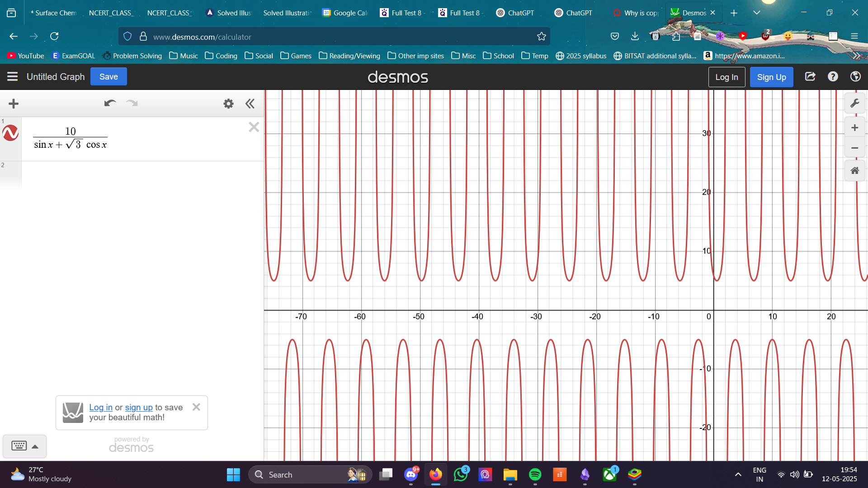
Task: Switch to 'Why is cop' tab
Action: [x=636, y=13]
